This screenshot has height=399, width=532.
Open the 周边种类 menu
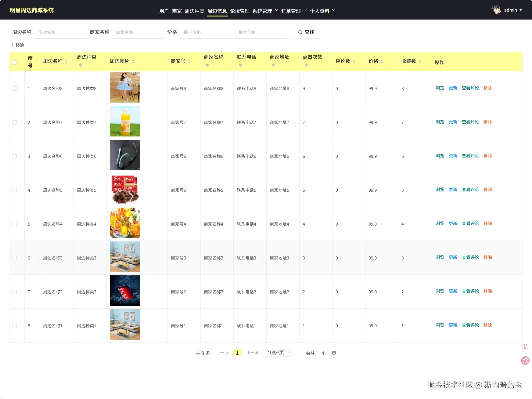(195, 11)
